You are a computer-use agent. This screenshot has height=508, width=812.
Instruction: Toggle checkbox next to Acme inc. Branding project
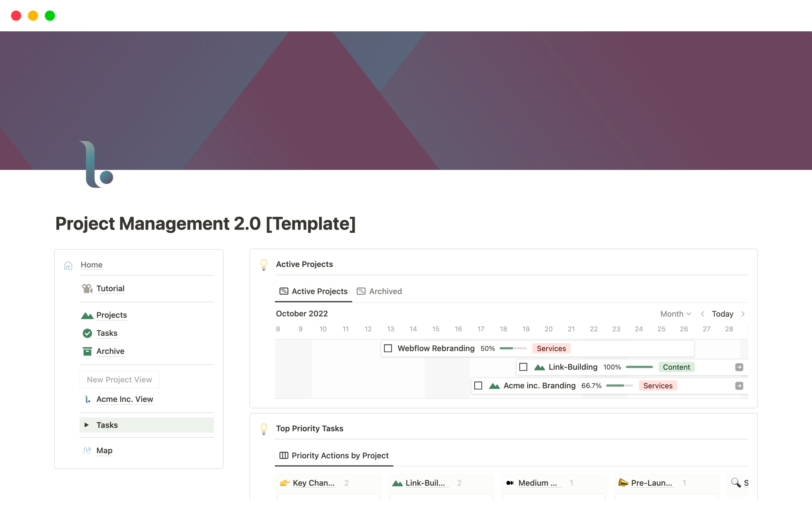479,385
